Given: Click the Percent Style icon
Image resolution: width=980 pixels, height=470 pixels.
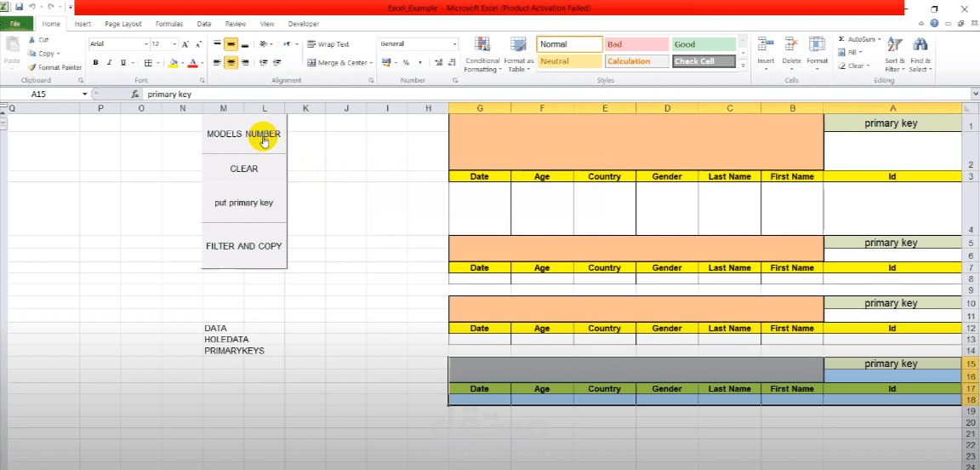Looking at the screenshot, I should (x=406, y=63).
